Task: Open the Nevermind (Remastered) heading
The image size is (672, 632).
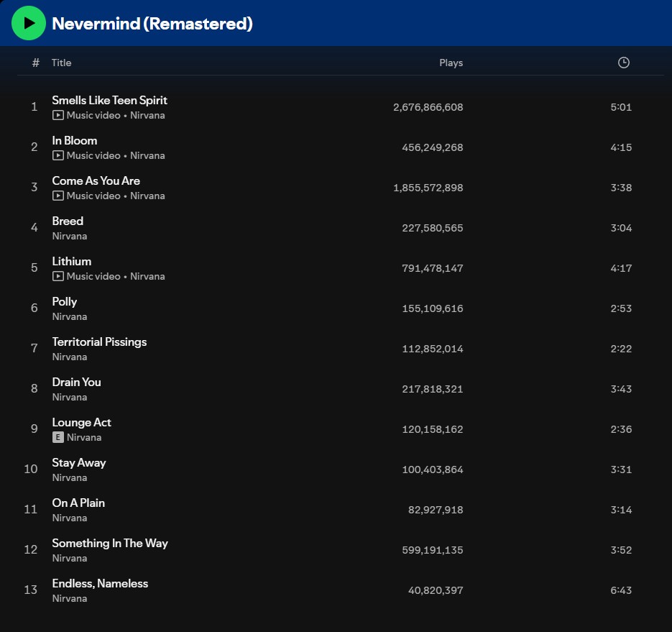Action: point(152,24)
